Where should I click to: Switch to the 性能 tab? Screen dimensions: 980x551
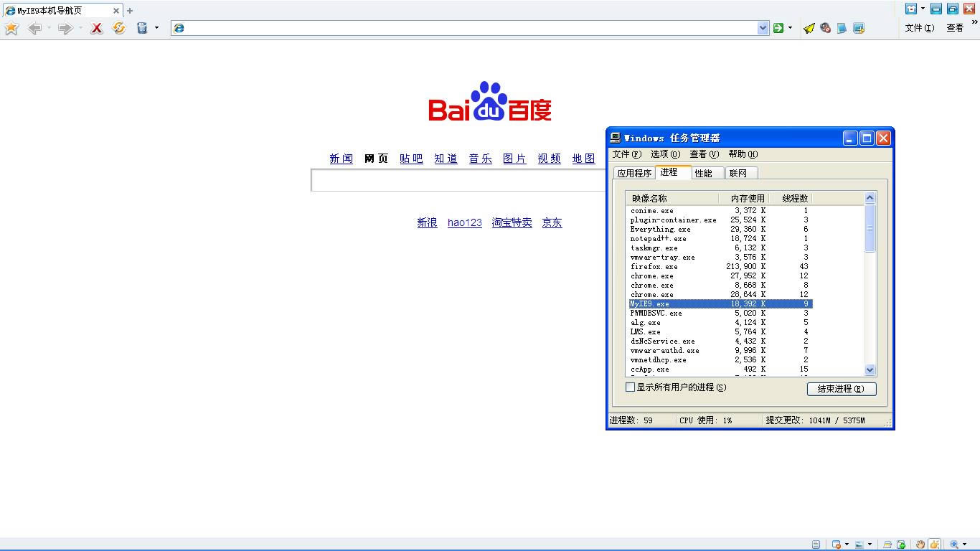pos(703,173)
